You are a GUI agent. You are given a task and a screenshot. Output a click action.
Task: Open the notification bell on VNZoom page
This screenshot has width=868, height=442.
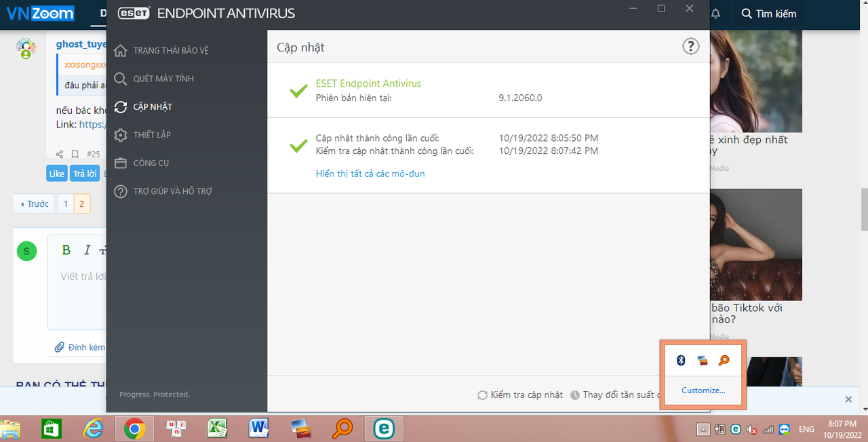pos(715,14)
